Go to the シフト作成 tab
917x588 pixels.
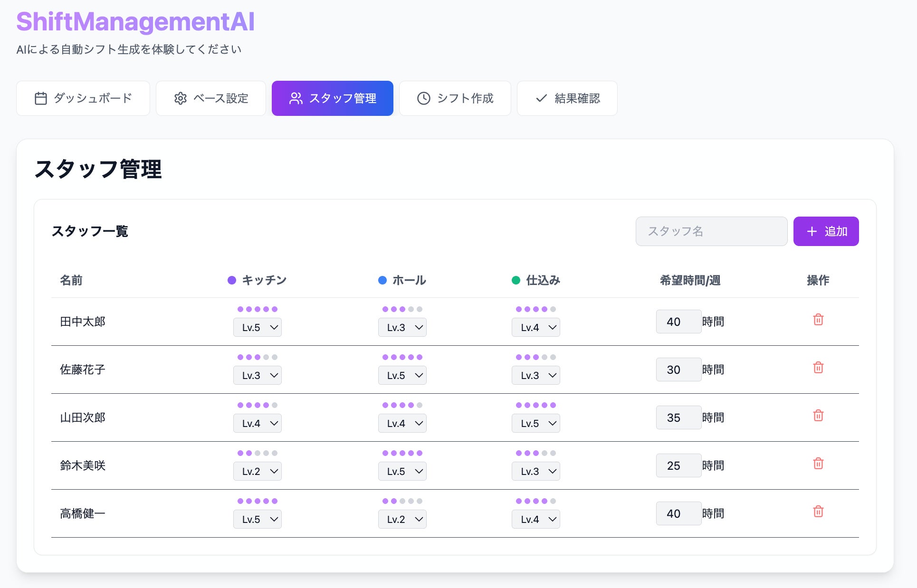(x=455, y=98)
